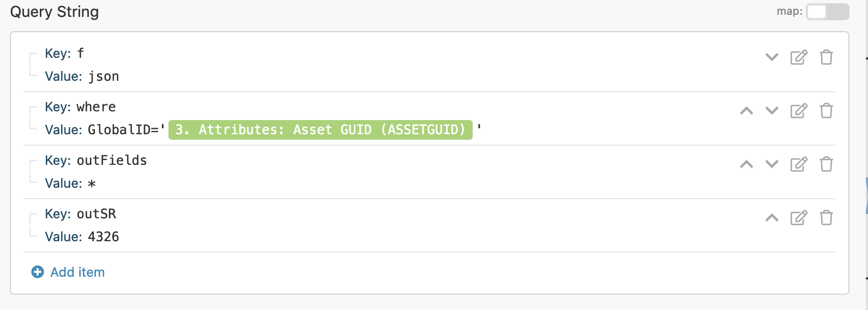This screenshot has height=310, width=868.
Task: Delete the 'outSR' item
Action: [826, 218]
